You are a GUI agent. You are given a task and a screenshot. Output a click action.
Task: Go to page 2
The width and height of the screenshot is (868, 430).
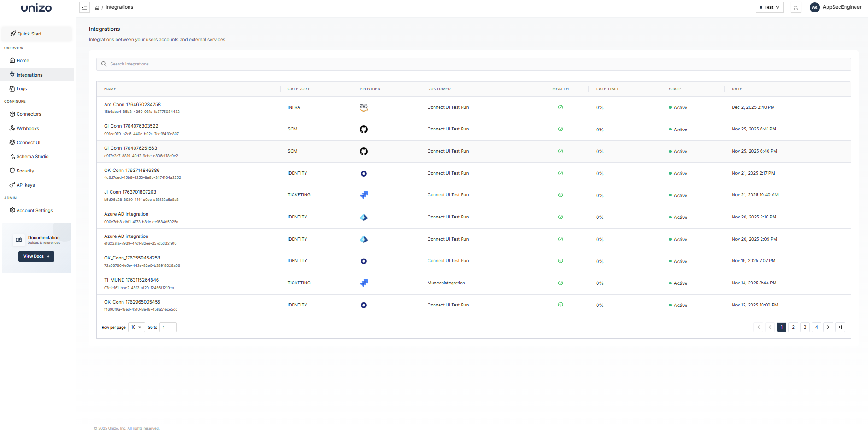[x=793, y=327]
